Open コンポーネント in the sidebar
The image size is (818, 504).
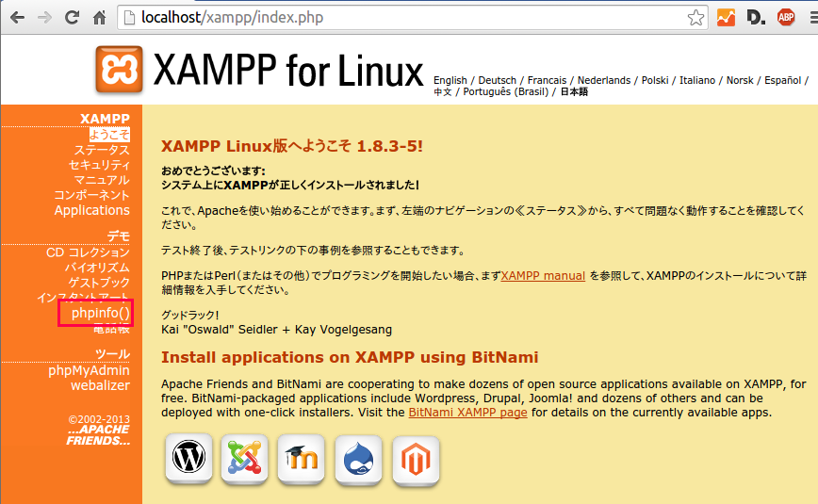tap(91, 195)
